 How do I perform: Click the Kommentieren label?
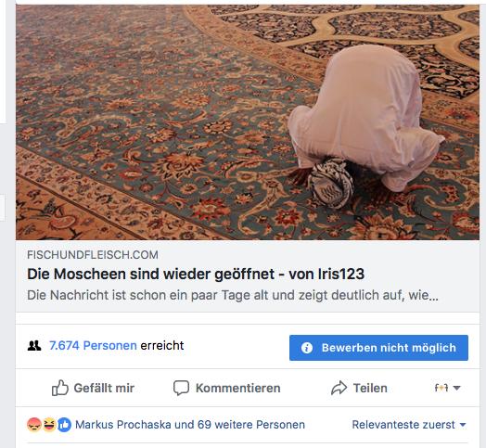tap(238, 388)
